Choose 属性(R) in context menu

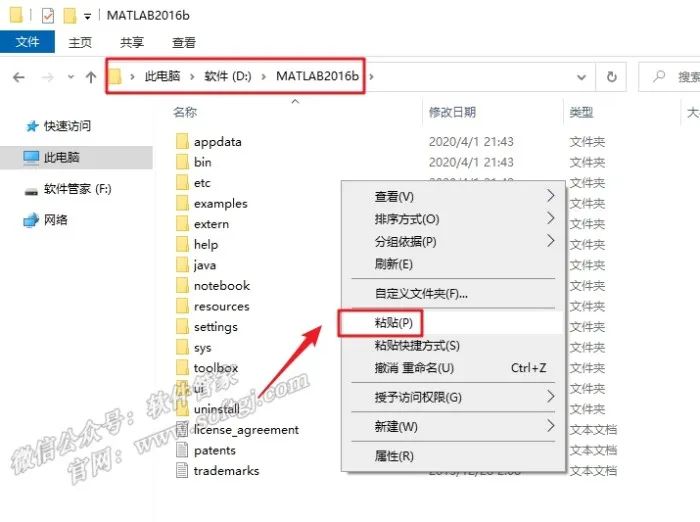point(453,456)
